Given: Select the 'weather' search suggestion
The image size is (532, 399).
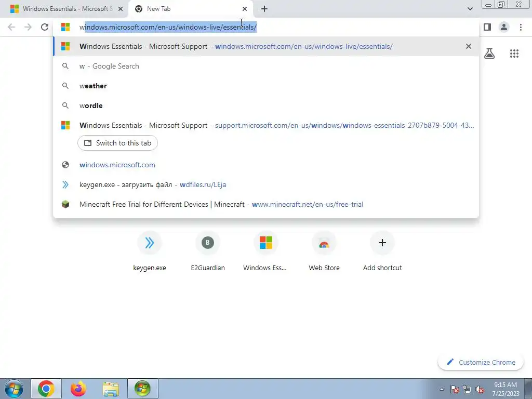Looking at the screenshot, I should [266, 86].
